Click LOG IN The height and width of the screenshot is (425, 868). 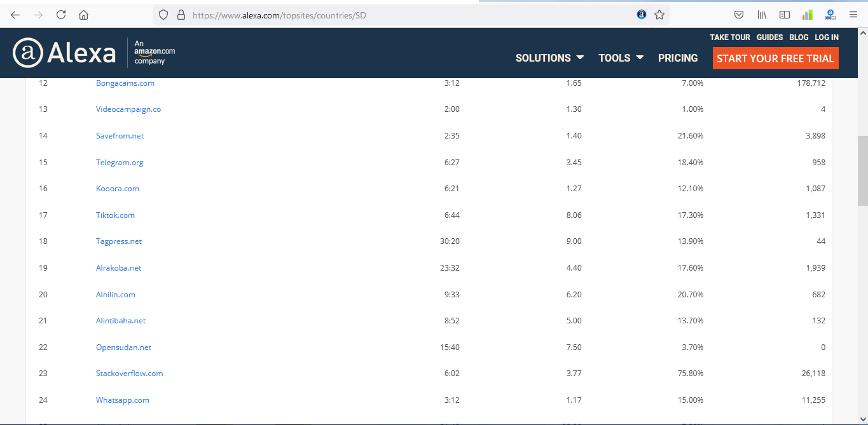(x=827, y=37)
